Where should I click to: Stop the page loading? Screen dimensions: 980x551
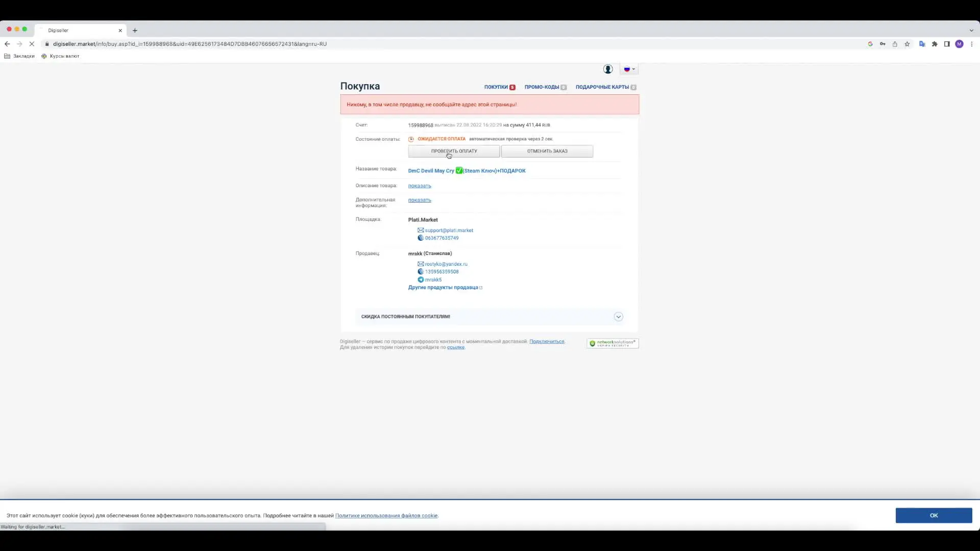point(32,44)
